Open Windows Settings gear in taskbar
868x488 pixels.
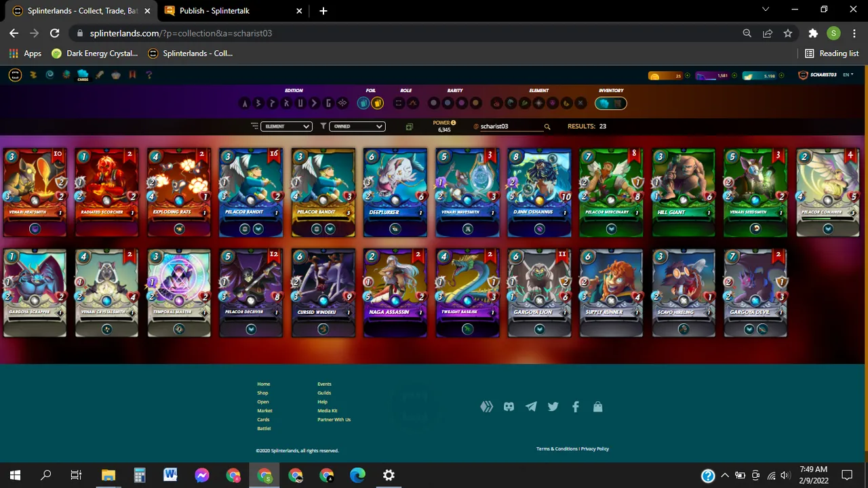pos(389,475)
